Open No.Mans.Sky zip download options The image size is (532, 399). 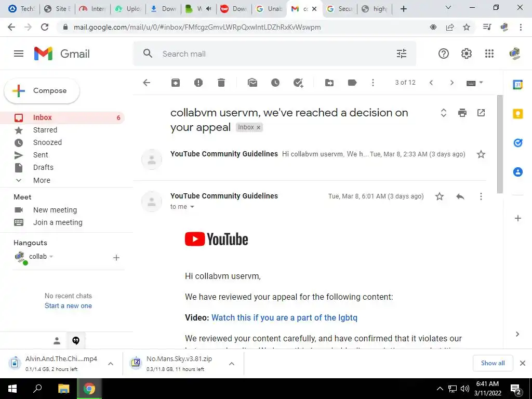click(232, 364)
